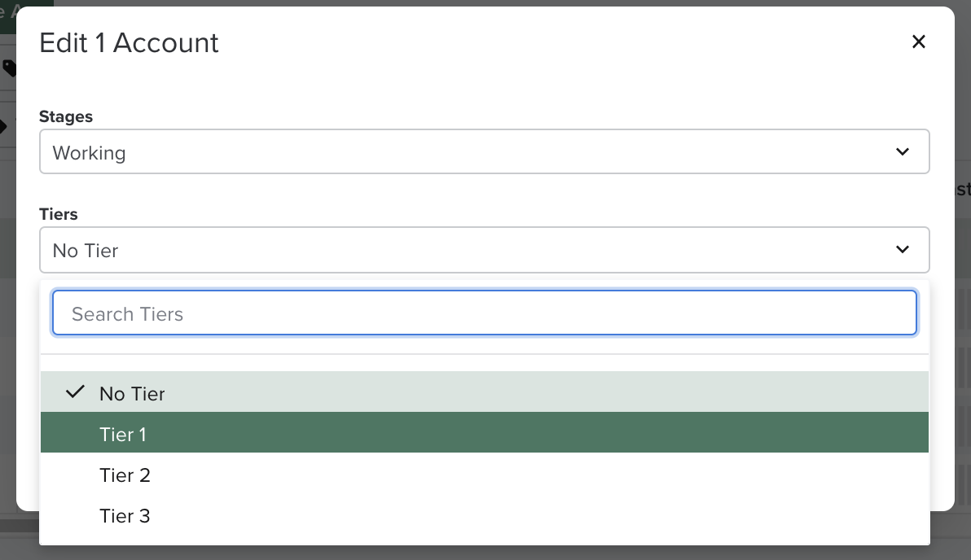Click the Stages field label
This screenshot has width=971, height=560.
tap(65, 116)
